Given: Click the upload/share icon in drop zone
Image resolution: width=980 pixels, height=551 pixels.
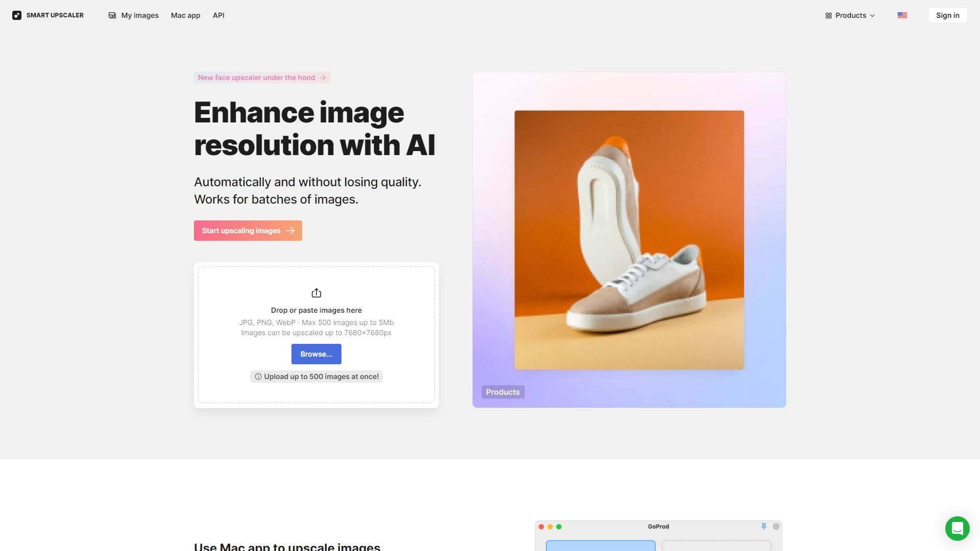Looking at the screenshot, I should click(316, 293).
